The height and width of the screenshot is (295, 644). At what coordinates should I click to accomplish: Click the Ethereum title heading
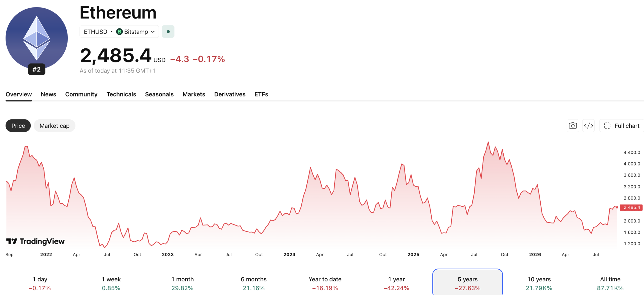118,13
